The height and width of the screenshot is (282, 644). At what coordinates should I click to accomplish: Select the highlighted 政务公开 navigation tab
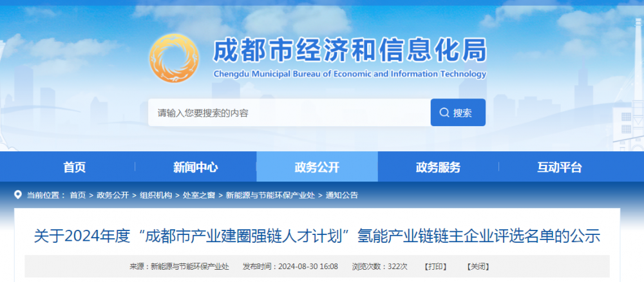tap(317, 167)
